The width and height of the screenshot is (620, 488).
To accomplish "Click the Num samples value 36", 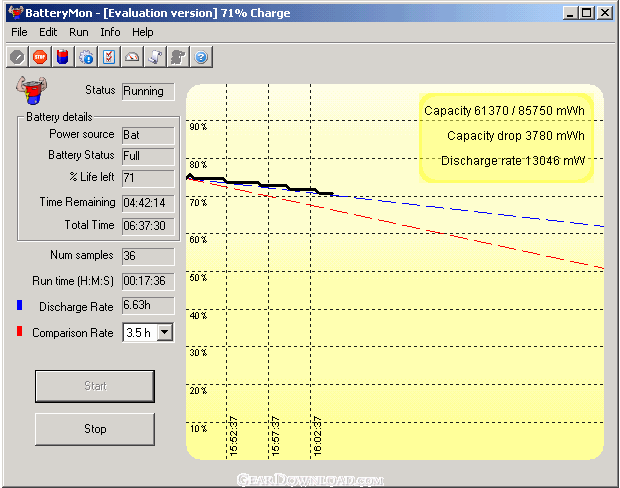I will [148, 256].
